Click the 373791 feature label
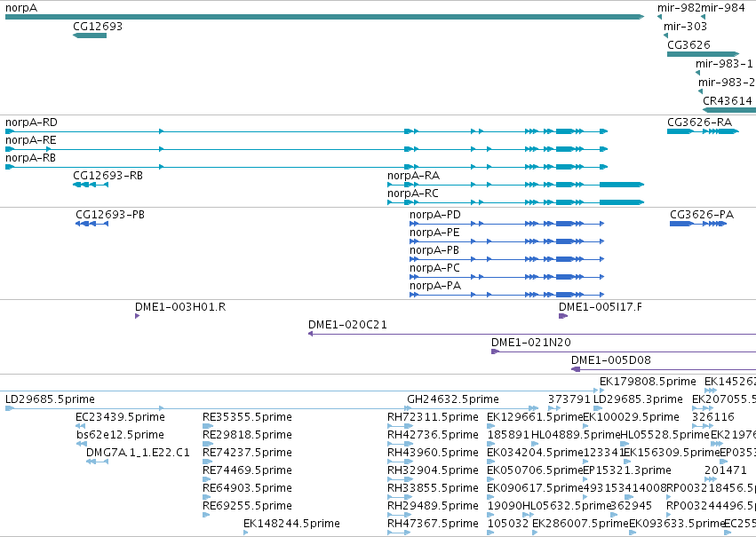 (x=569, y=399)
